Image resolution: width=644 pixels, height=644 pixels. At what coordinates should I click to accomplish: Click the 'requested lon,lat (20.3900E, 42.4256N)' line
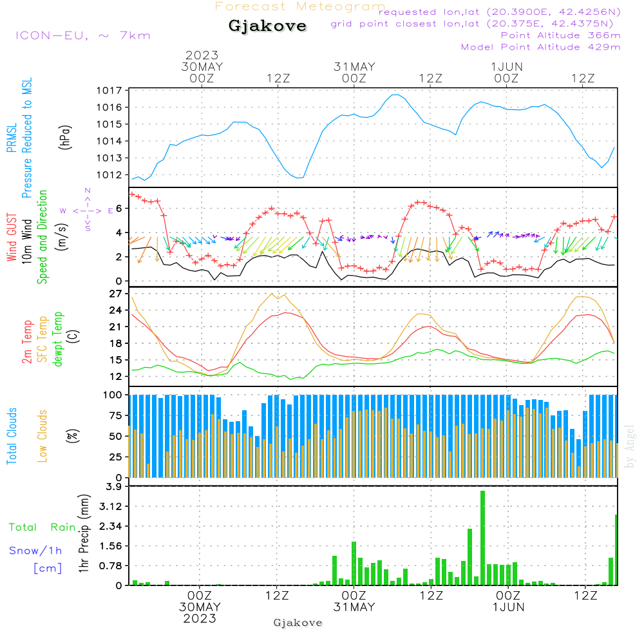pyautogui.click(x=500, y=12)
